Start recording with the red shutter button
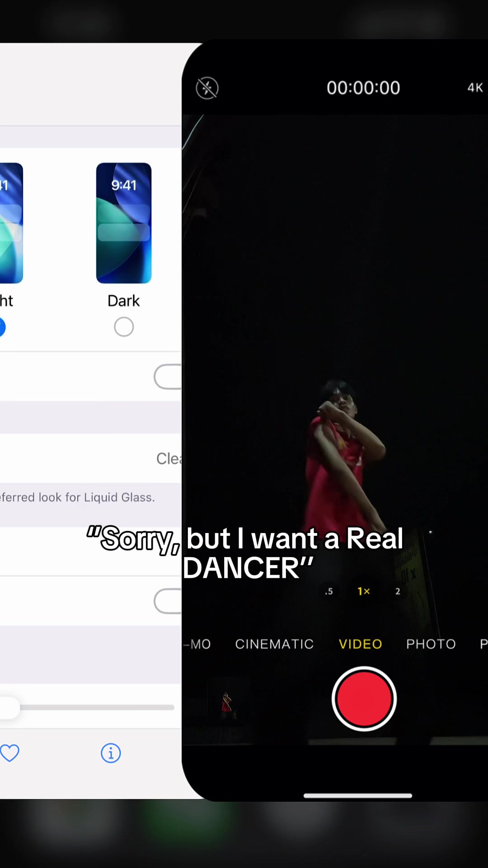Image resolution: width=488 pixels, height=868 pixels. (x=364, y=698)
